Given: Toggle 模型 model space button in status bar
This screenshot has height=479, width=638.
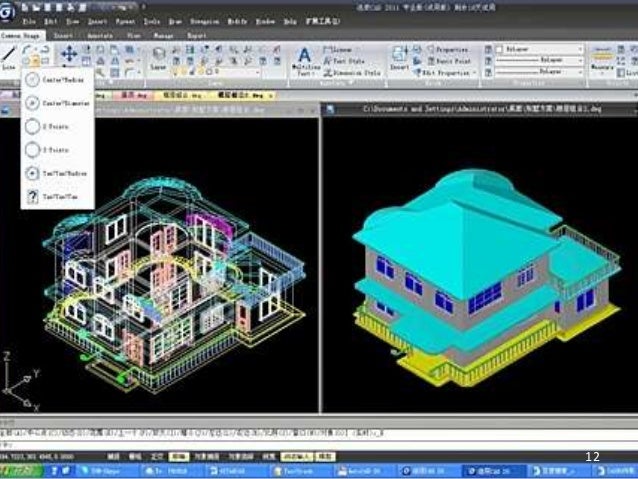Looking at the screenshot, I should [x=325, y=457].
